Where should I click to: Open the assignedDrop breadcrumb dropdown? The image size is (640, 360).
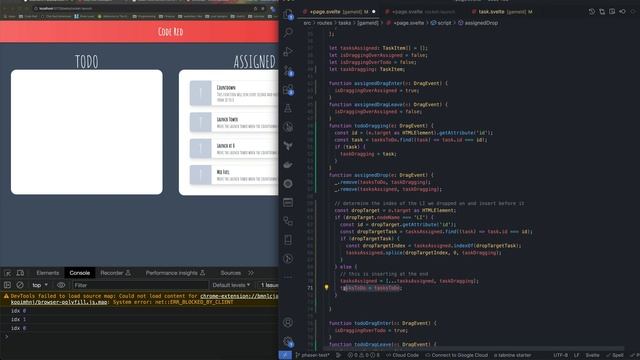coord(478,23)
